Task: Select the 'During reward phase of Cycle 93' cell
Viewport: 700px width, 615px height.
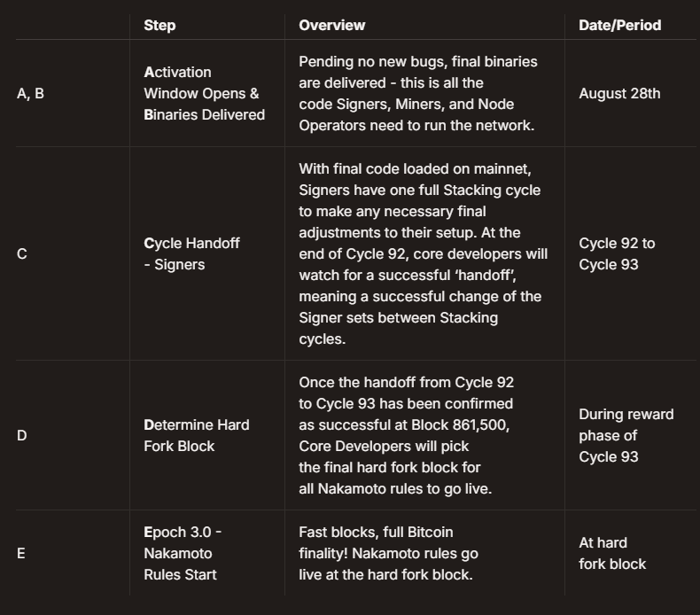Action: (x=626, y=435)
